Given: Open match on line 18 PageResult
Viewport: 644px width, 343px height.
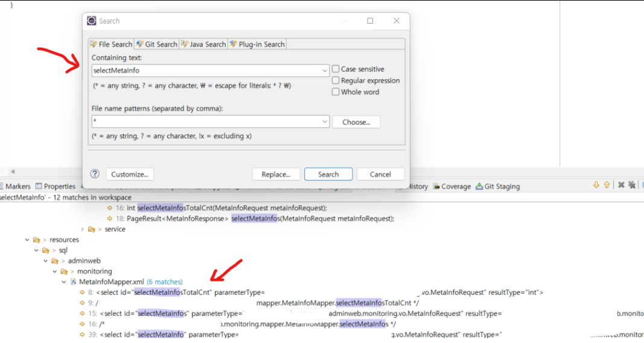Looking at the screenshot, I should click(x=255, y=219).
